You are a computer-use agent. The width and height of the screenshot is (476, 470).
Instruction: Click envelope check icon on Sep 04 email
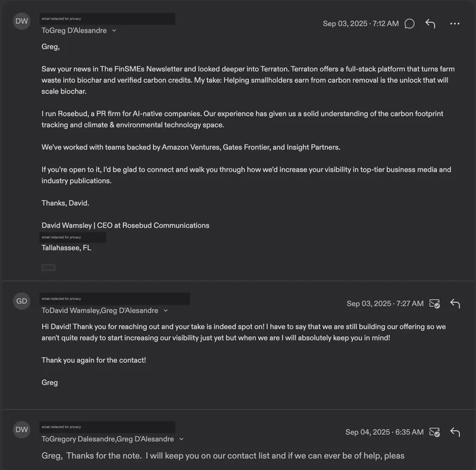pos(434,432)
